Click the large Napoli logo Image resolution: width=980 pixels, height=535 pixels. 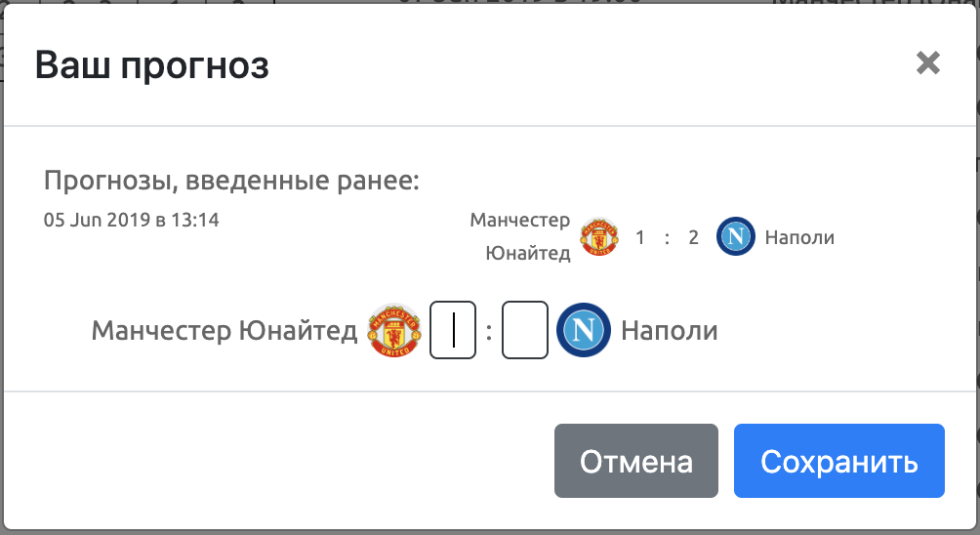584,331
